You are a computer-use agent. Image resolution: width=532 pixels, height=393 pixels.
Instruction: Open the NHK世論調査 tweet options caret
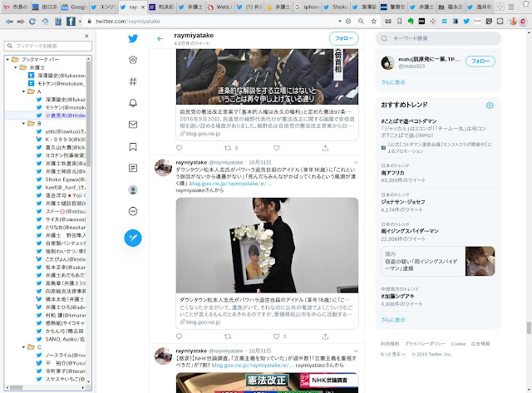(356, 351)
